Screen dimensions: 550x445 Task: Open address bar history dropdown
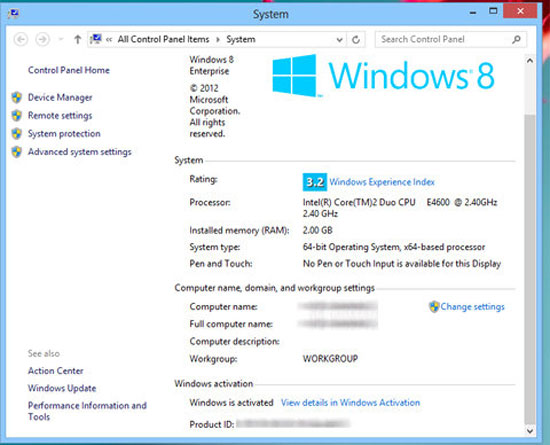click(x=339, y=40)
